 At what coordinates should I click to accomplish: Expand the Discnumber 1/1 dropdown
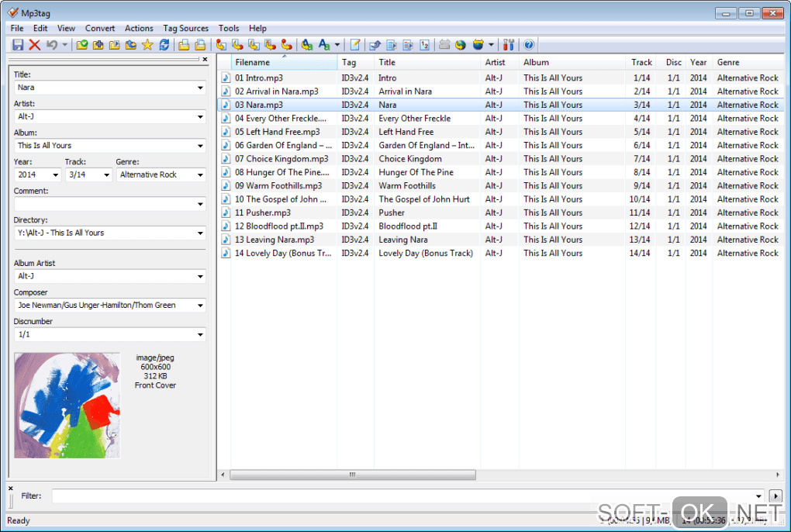[200, 335]
